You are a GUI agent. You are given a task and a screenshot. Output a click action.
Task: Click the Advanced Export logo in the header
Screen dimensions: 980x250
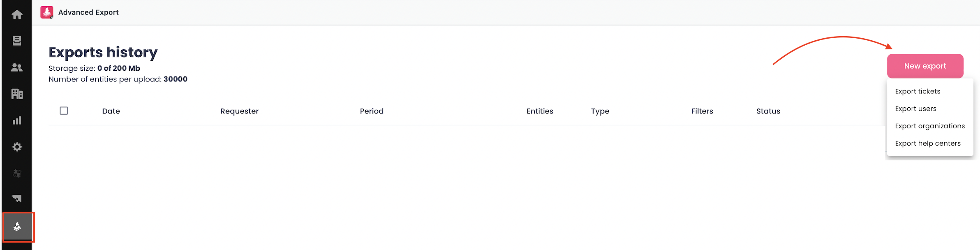[x=46, y=12]
